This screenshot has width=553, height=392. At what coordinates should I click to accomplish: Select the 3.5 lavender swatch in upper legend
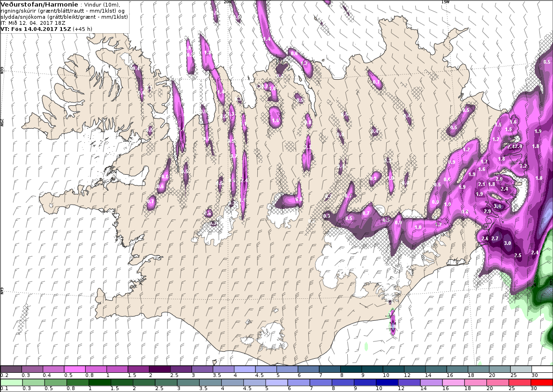(x=224, y=369)
